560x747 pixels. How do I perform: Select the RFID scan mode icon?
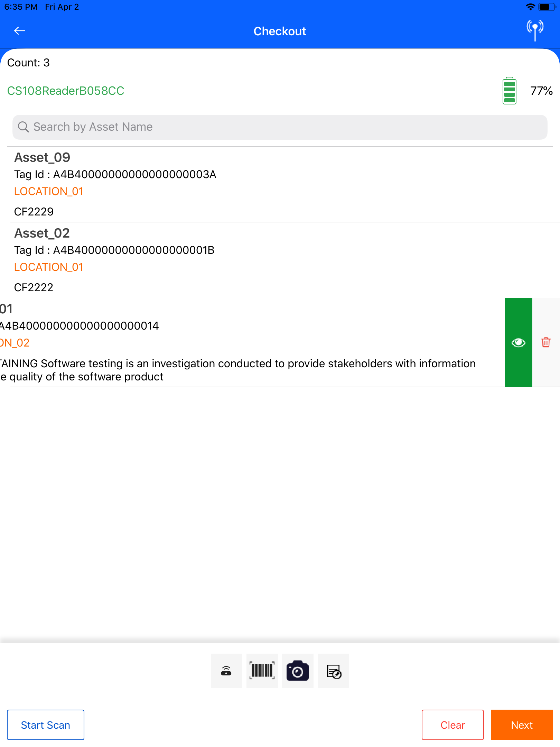[226, 671]
